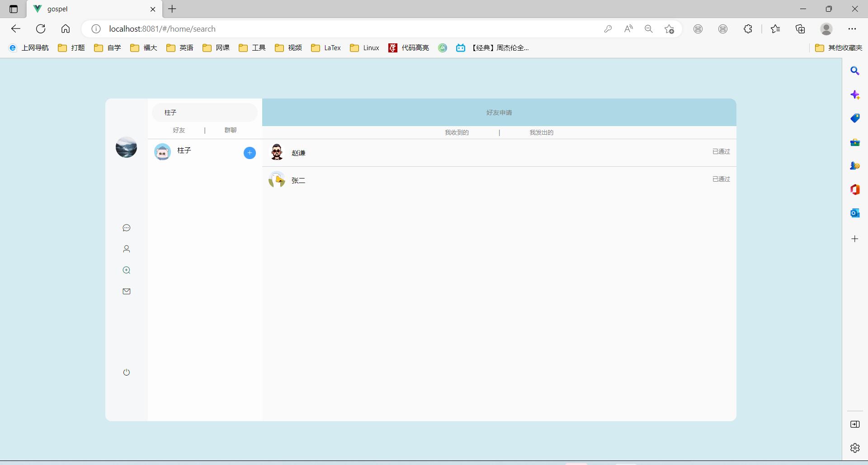Open the favorites list star icon
This screenshot has width=868, height=465.
[x=775, y=29]
